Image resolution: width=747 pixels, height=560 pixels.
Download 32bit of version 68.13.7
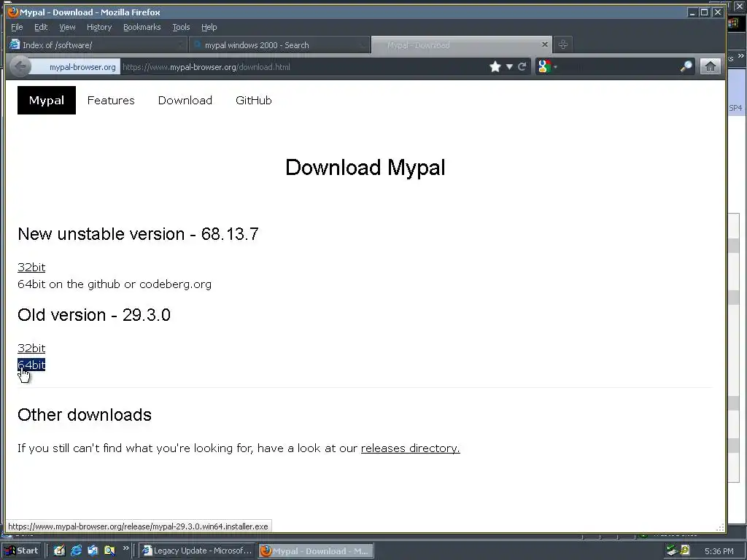point(31,267)
